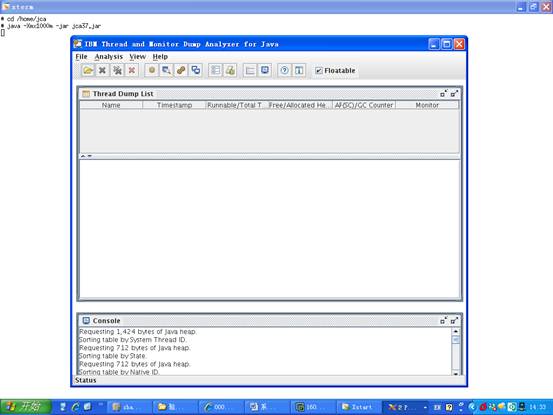Screen dimensions: 553x415
Task: Click the maximize icon in Console header
Action: point(454,321)
